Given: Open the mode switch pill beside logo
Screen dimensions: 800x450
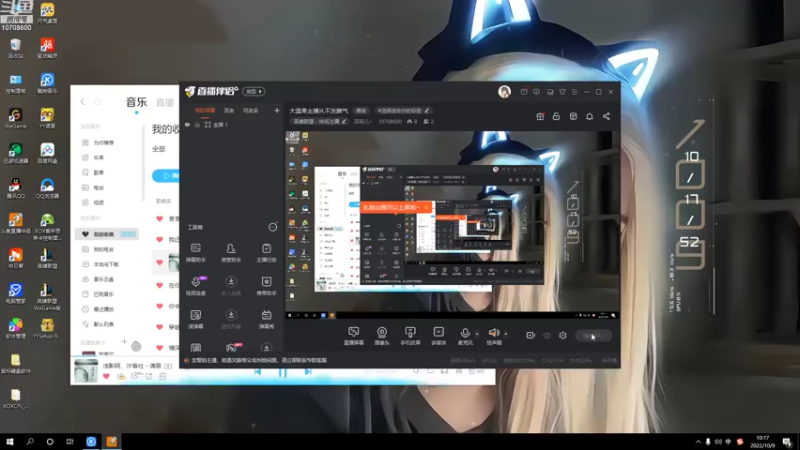Looking at the screenshot, I should click(x=254, y=91).
